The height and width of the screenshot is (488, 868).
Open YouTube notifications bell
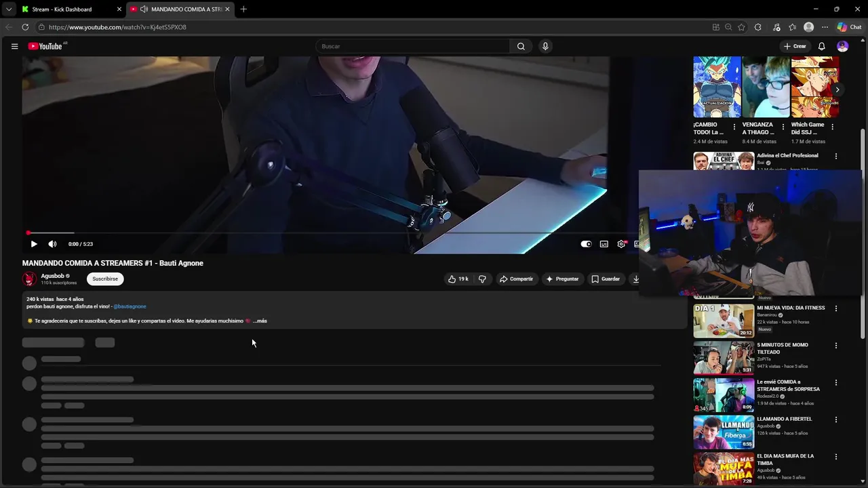[x=821, y=46]
